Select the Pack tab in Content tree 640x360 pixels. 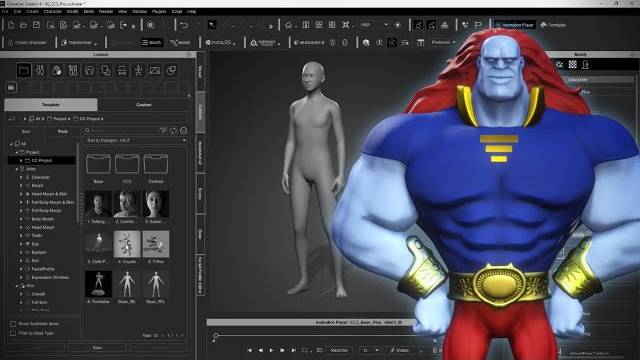click(62, 131)
